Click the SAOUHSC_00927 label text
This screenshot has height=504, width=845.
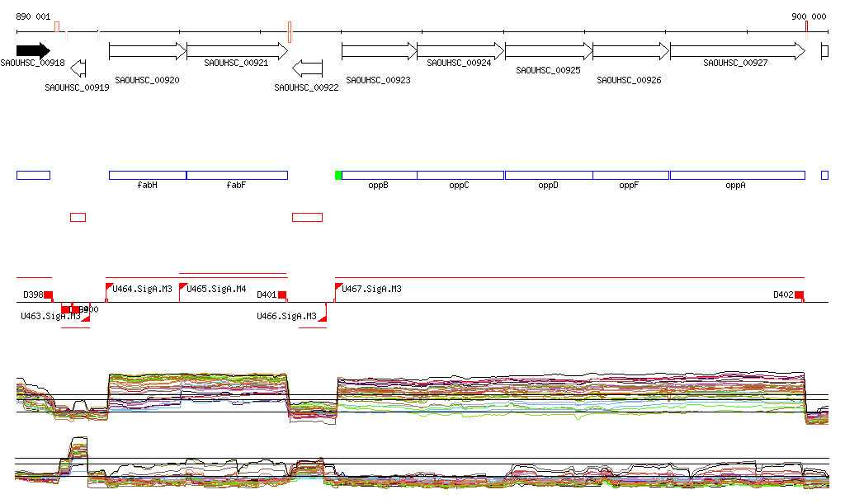coord(735,63)
